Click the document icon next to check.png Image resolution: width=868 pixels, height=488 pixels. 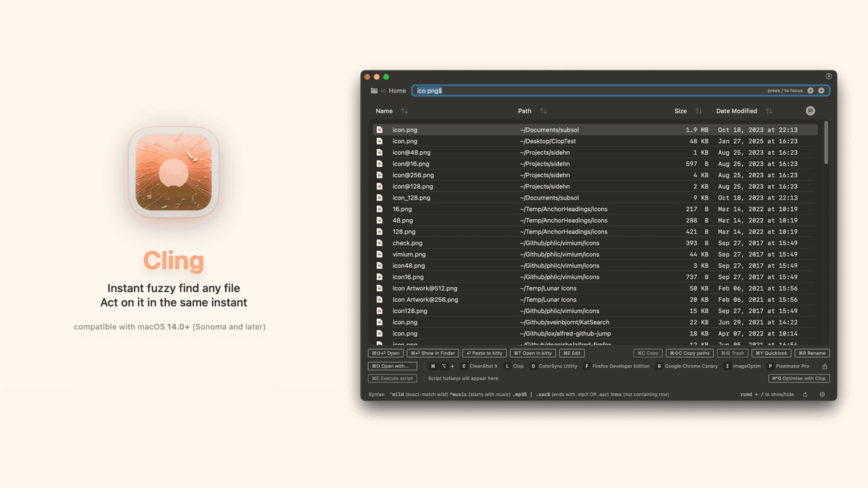point(380,242)
